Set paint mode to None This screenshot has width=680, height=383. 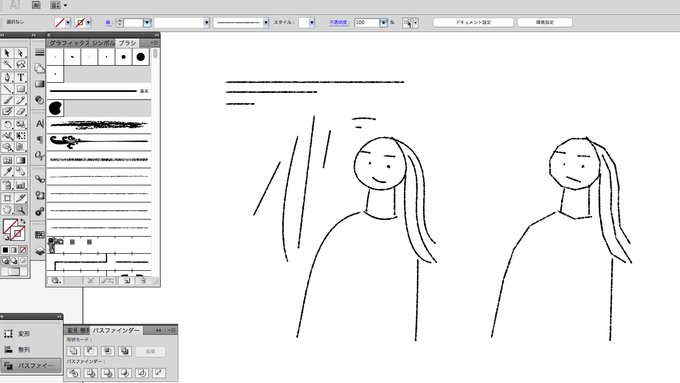(23, 250)
